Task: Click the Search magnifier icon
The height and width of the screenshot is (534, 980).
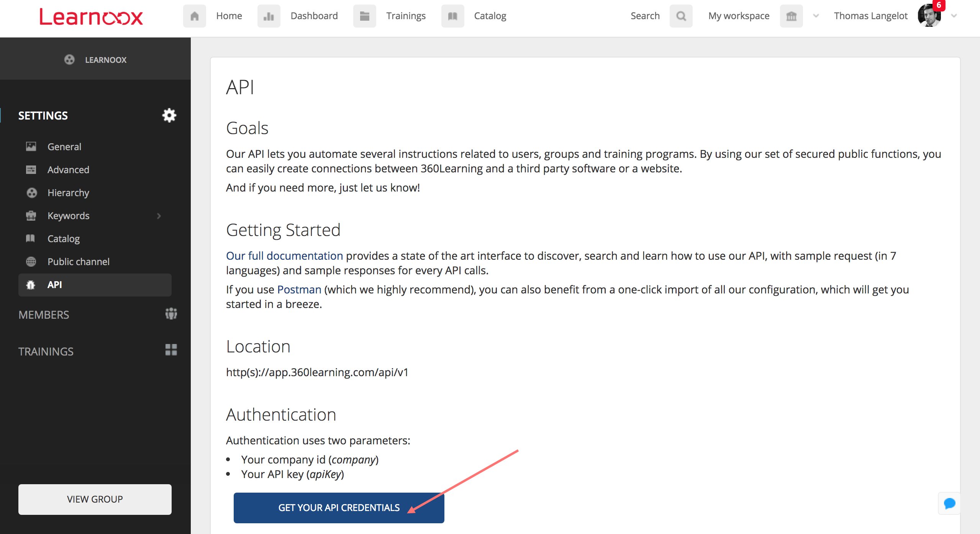Action: click(x=681, y=16)
